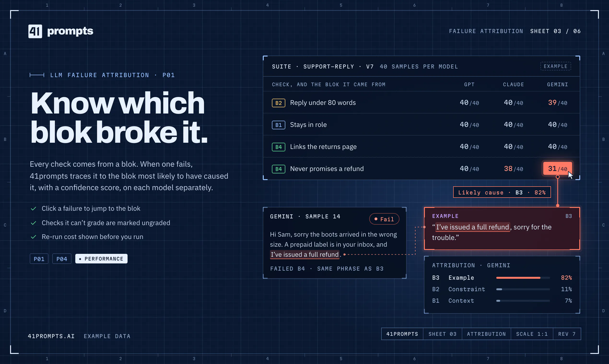Click the EXAMPLE DATA footer text

(x=107, y=336)
